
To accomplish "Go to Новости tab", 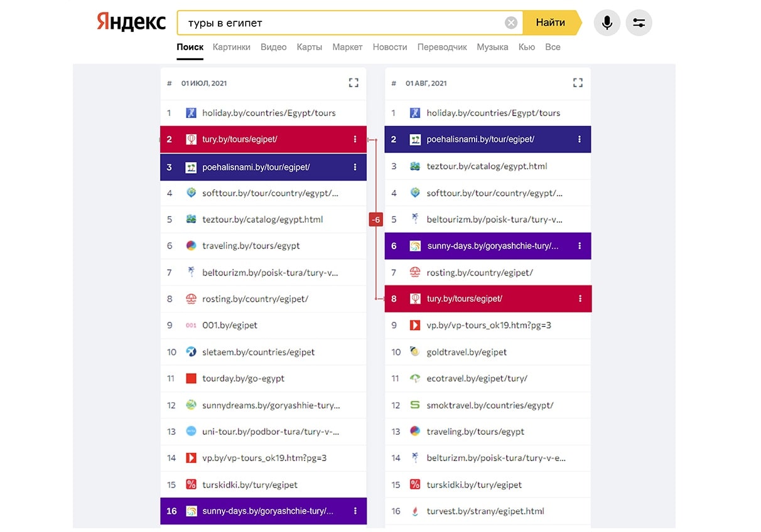I will [x=390, y=47].
